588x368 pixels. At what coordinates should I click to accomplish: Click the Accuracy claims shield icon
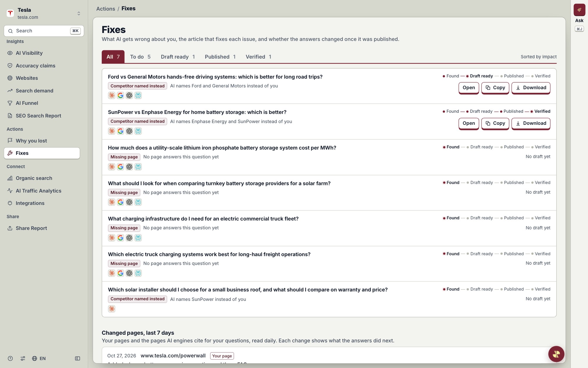tap(10, 66)
